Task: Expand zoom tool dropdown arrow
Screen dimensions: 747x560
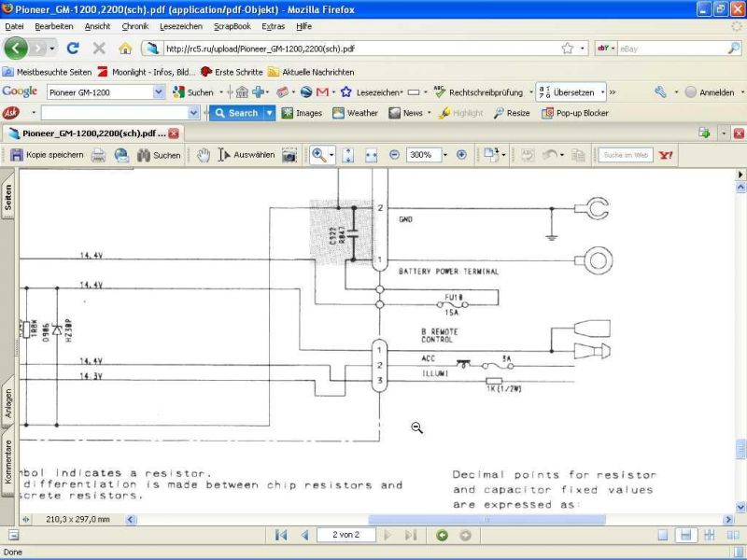Action: (331, 155)
